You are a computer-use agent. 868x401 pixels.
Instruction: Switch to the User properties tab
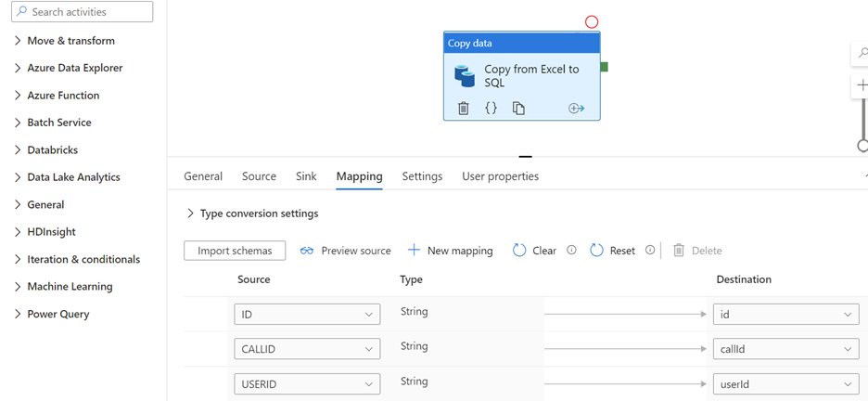point(500,176)
